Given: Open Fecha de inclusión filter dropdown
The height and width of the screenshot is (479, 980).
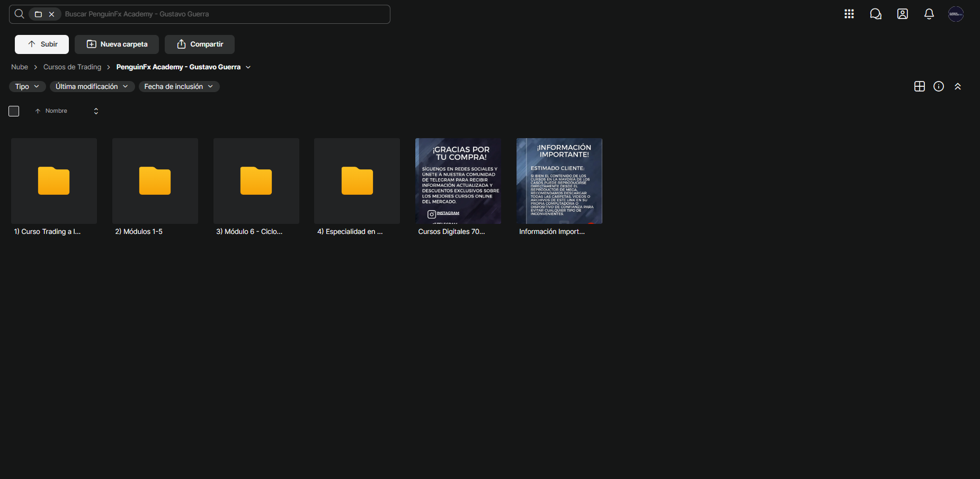Looking at the screenshot, I should click(179, 86).
